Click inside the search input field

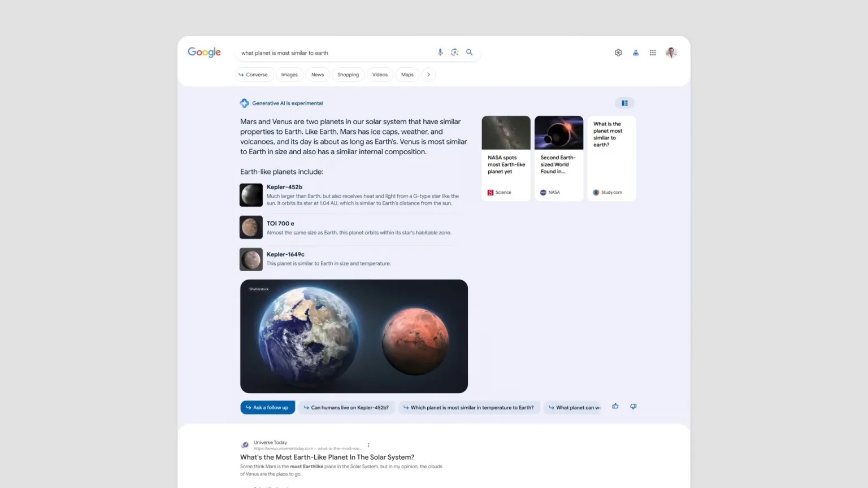(339, 52)
